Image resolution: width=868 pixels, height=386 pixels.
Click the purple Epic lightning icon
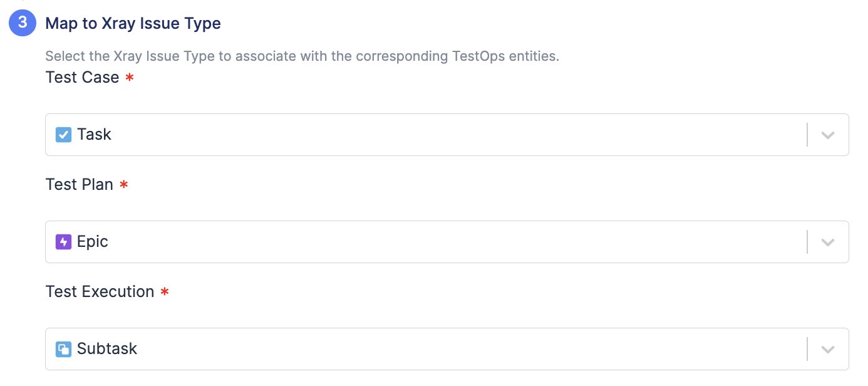tap(63, 242)
